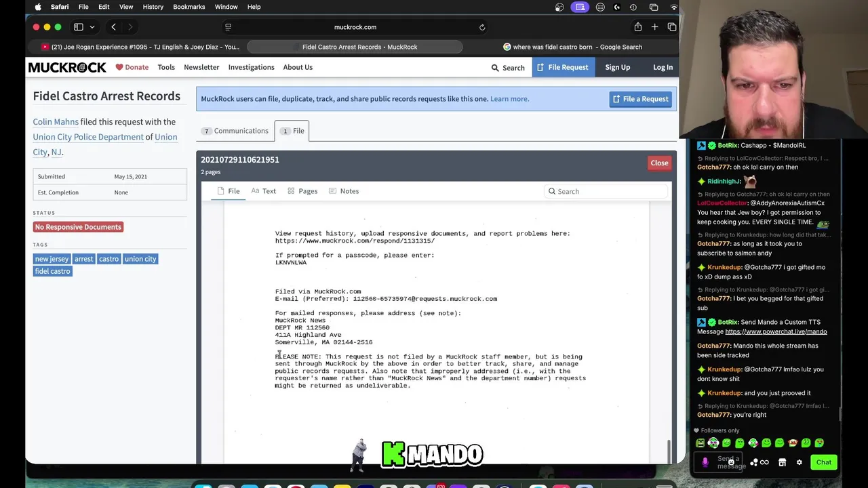Click the Sign Up link
This screenshot has width=868, height=488.
[617, 67]
